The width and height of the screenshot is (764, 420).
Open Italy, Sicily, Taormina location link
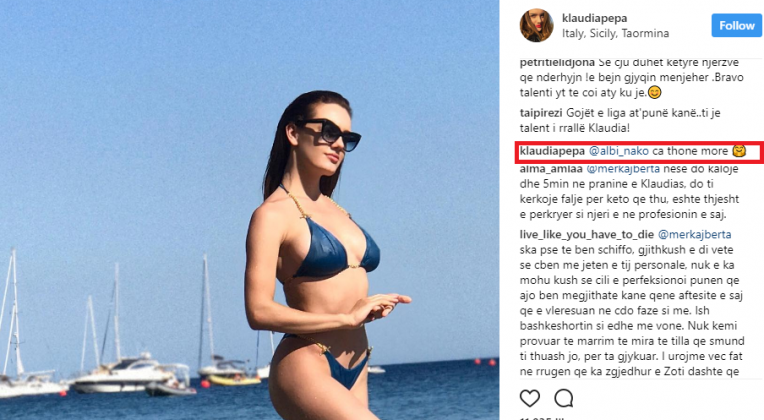pos(615,33)
